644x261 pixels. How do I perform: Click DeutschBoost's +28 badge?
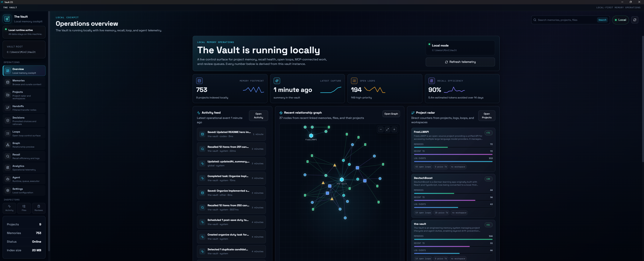(488, 179)
